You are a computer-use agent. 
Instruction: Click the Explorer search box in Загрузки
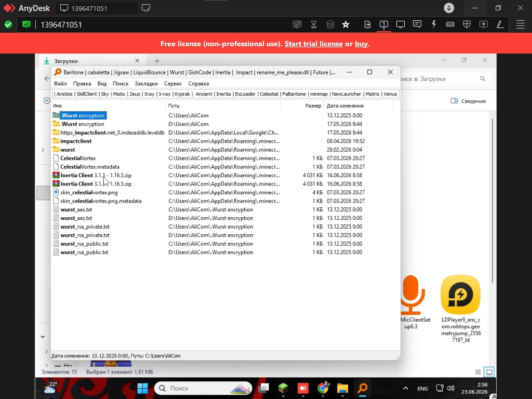445,79
